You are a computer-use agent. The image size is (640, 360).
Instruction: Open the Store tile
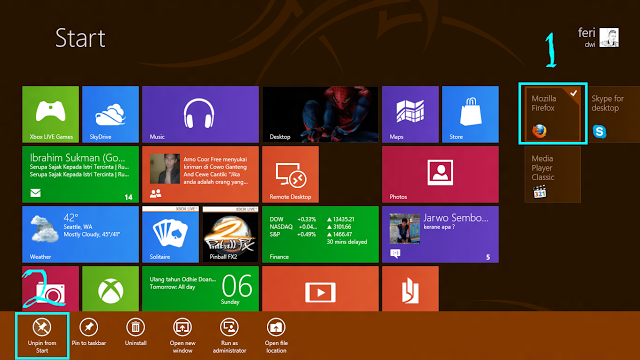click(x=470, y=114)
